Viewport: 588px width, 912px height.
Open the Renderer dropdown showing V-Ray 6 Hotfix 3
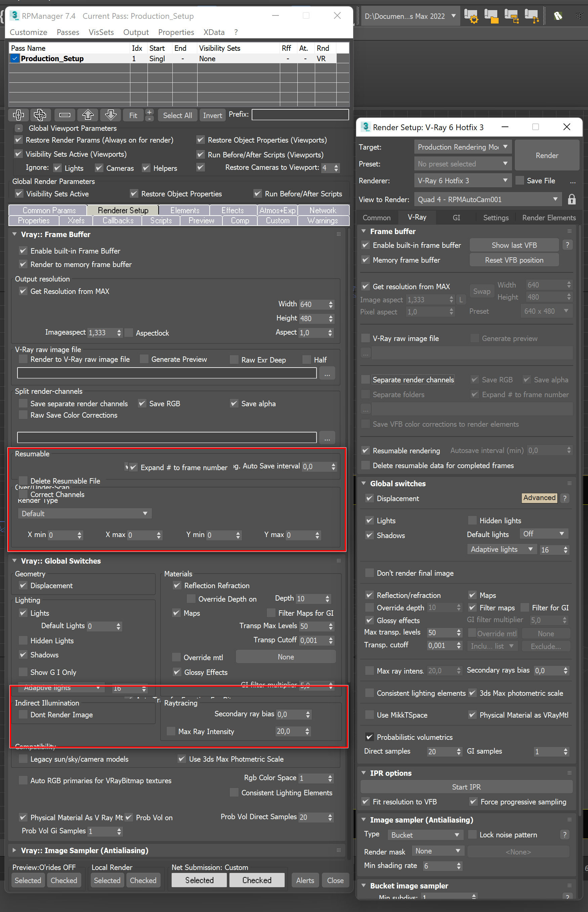tap(463, 181)
